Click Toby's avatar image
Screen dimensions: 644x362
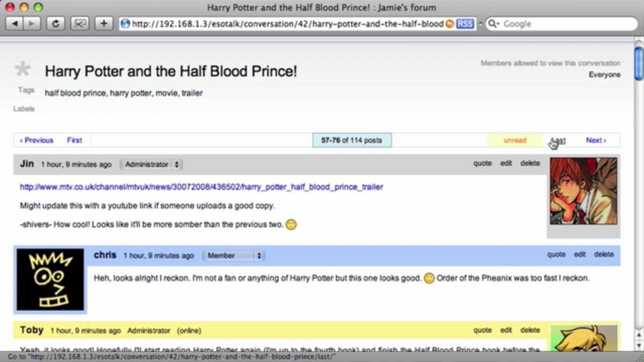point(584,338)
